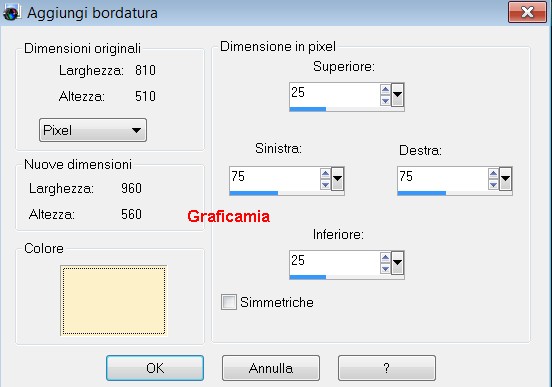Click original Altezza value 510
Image resolution: width=552 pixels, height=387 pixels.
pyautogui.click(x=145, y=96)
